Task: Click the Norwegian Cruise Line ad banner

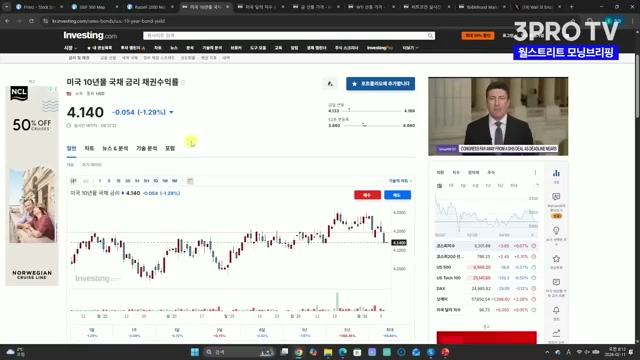Action: tap(32, 186)
